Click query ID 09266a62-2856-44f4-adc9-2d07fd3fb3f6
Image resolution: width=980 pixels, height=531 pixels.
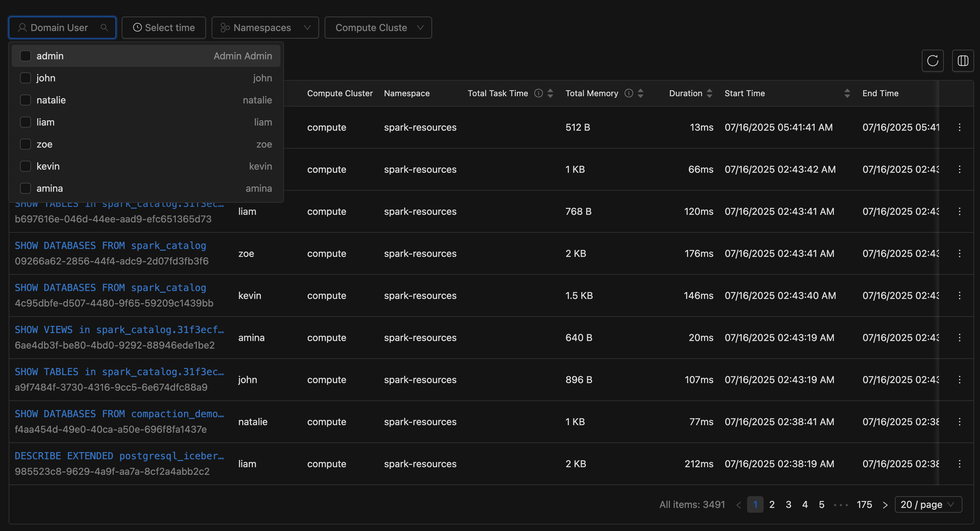(111, 261)
